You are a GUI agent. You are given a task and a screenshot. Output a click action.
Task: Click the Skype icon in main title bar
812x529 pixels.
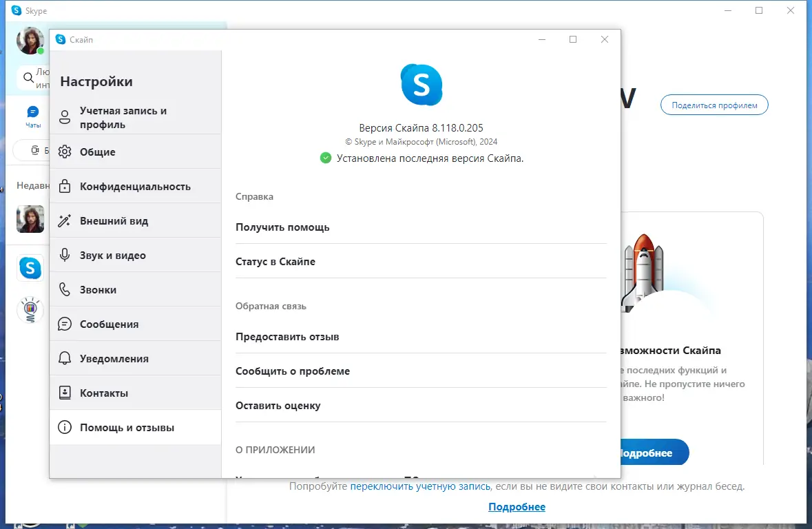click(17, 10)
